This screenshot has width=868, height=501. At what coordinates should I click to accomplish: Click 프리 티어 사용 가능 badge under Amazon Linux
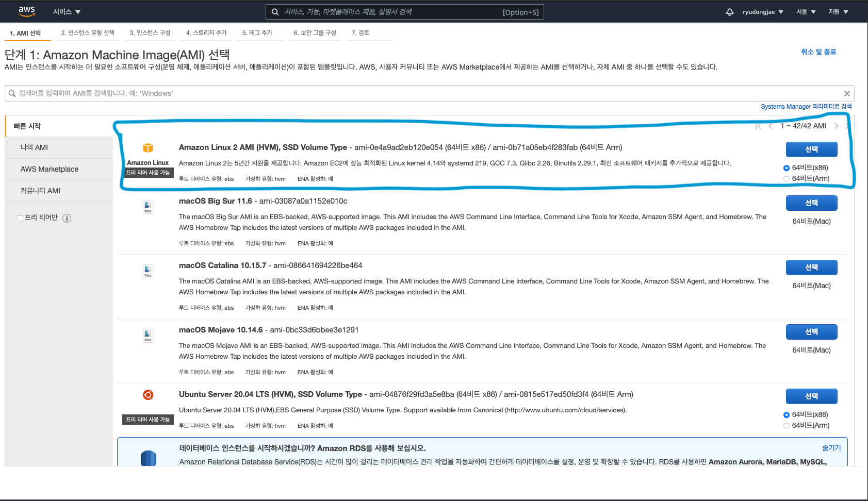point(148,173)
